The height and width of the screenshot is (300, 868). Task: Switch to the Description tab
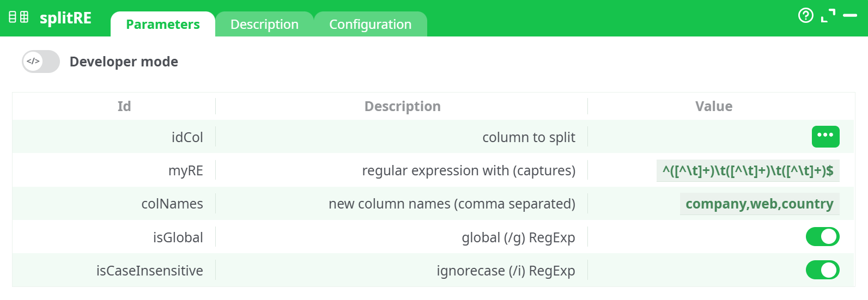264,25
